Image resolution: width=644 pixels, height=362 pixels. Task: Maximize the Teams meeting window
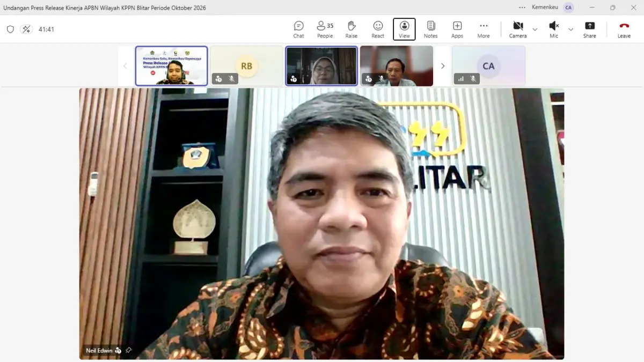click(612, 8)
